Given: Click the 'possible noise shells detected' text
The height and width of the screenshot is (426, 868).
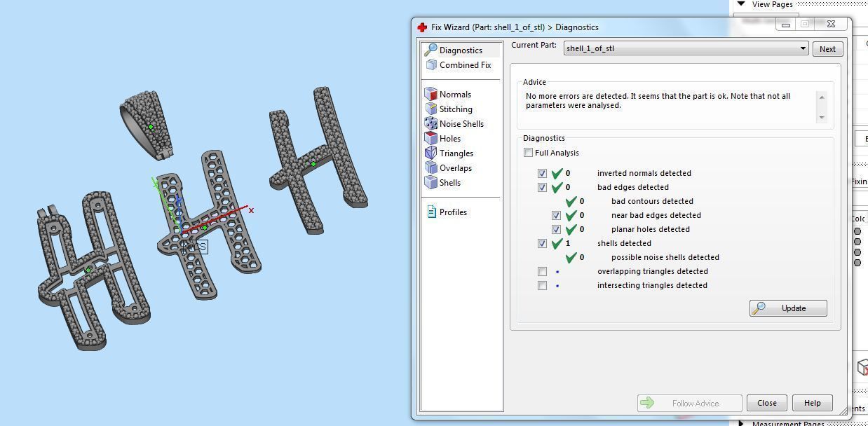Looking at the screenshot, I should click(665, 257).
